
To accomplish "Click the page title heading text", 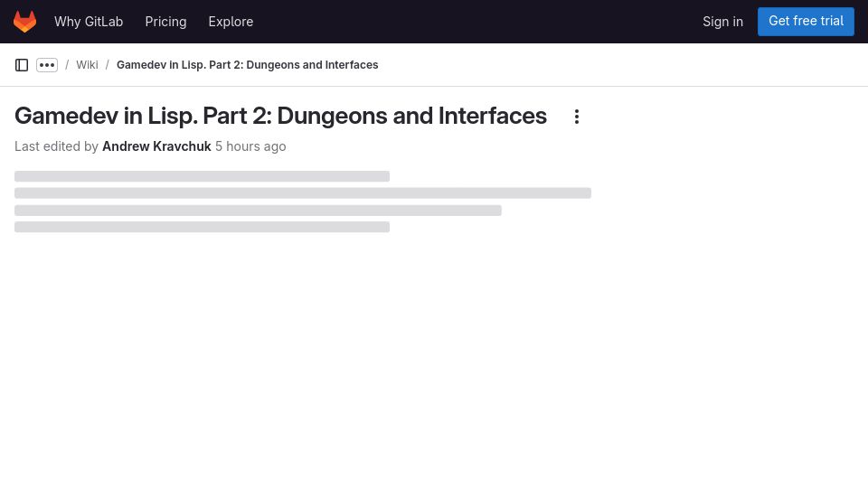I will pos(280,117).
